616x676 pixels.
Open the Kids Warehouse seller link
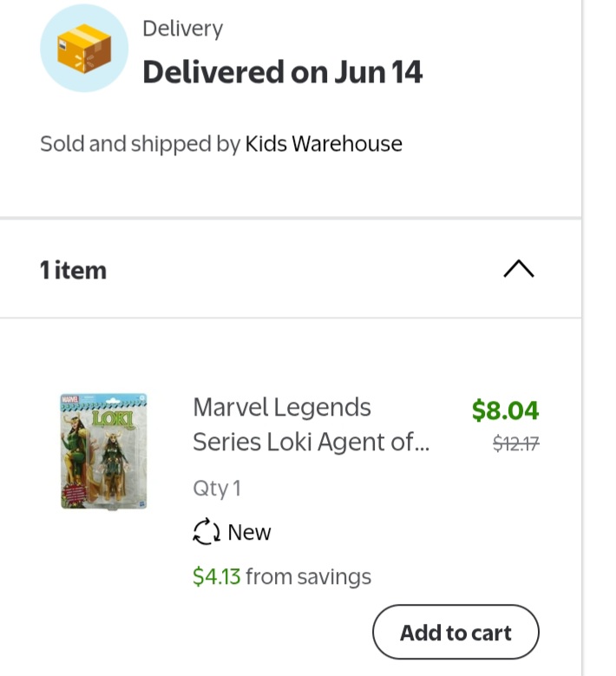[x=324, y=144]
